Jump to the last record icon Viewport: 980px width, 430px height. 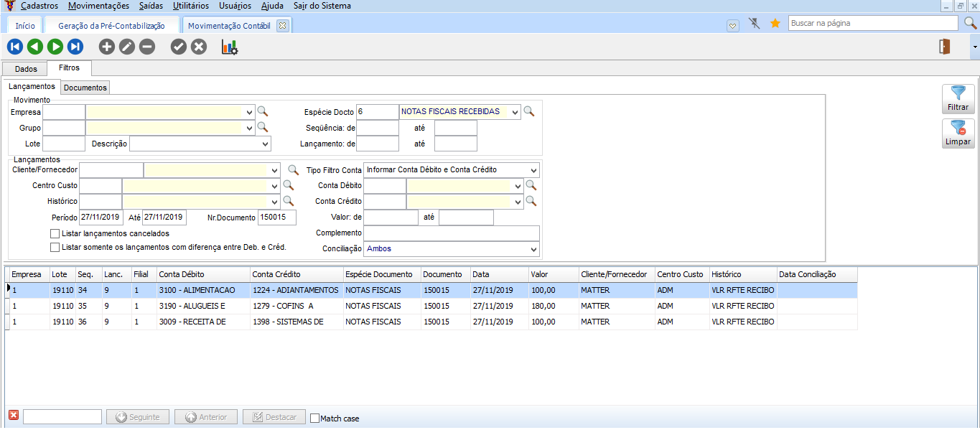click(75, 47)
